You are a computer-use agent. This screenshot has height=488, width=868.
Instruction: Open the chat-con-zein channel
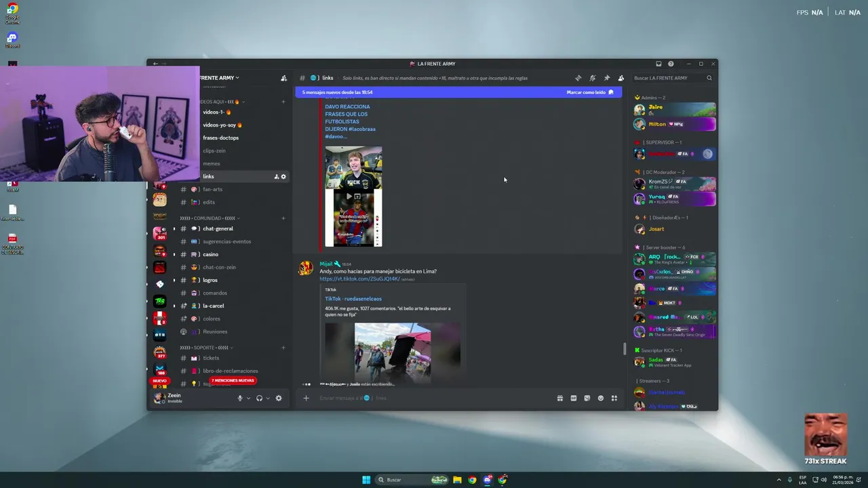coord(233,267)
